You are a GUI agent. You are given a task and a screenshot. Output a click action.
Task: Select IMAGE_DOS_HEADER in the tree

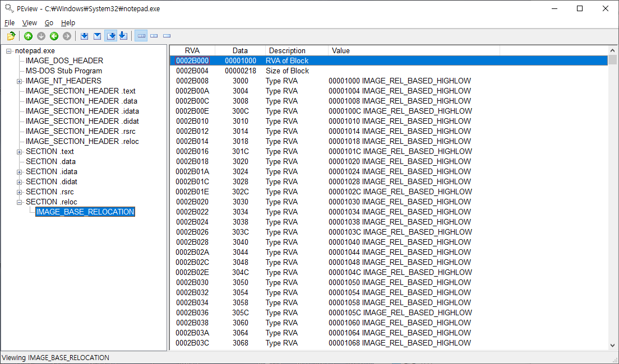(x=64, y=60)
